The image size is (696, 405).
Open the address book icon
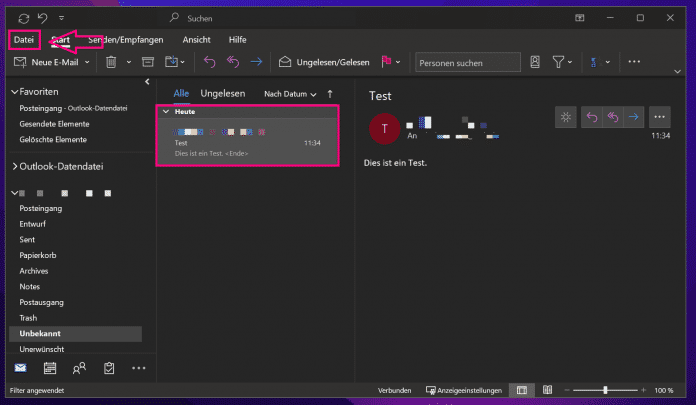[x=535, y=62]
